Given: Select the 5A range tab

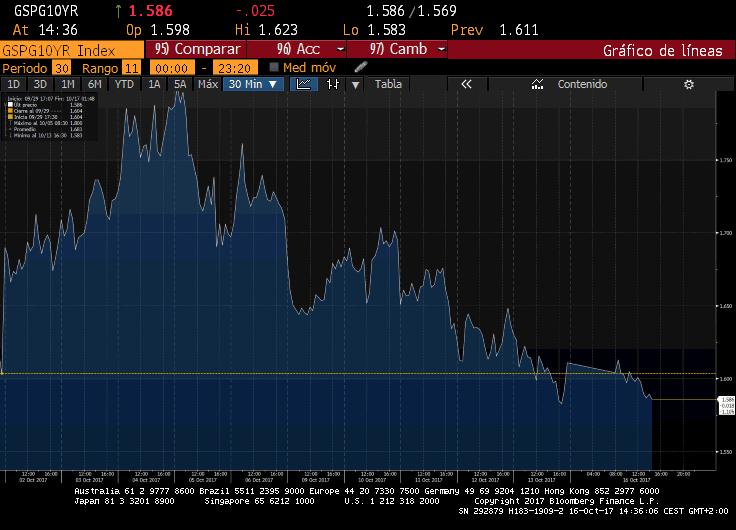Looking at the screenshot, I should [x=180, y=84].
